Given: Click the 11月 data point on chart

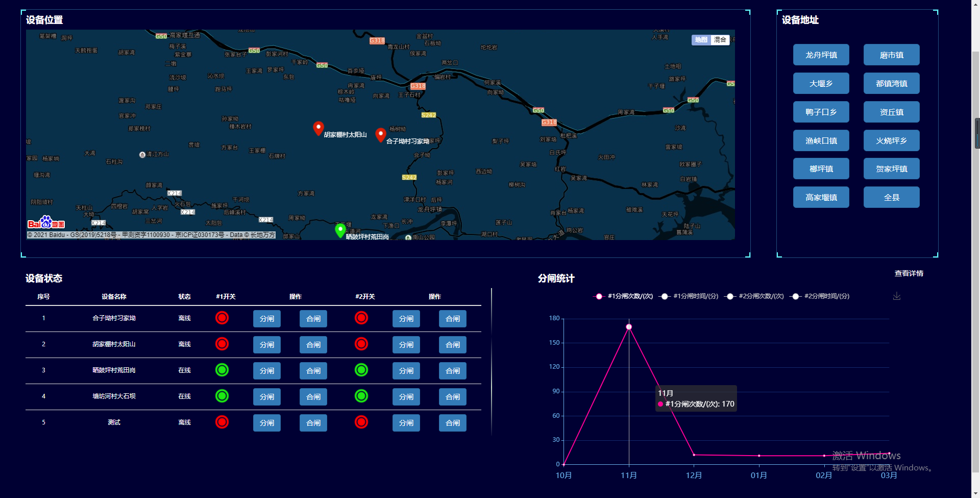Looking at the screenshot, I should 629,327.
